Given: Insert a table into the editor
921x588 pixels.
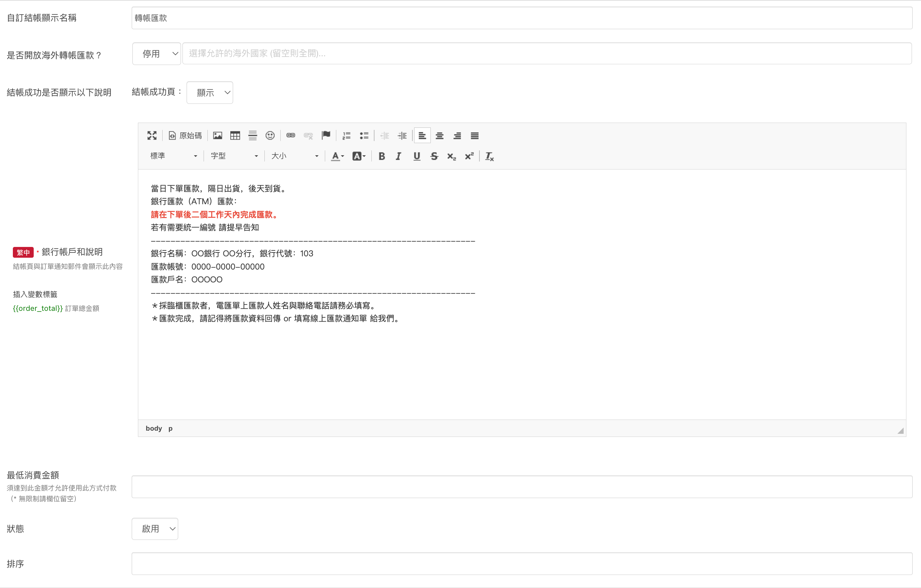Looking at the screenshot, I should tap(235, 135).
